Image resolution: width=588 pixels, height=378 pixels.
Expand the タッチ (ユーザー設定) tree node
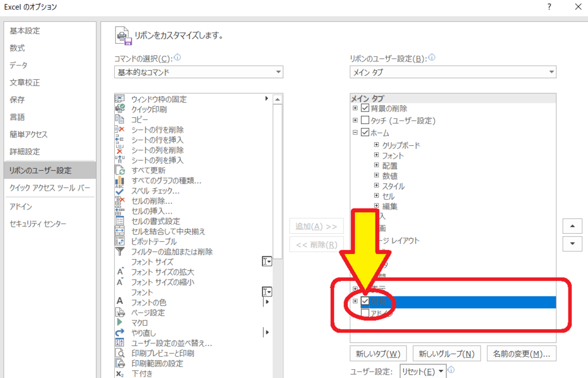pyautogui.click(x=355, y=120)
